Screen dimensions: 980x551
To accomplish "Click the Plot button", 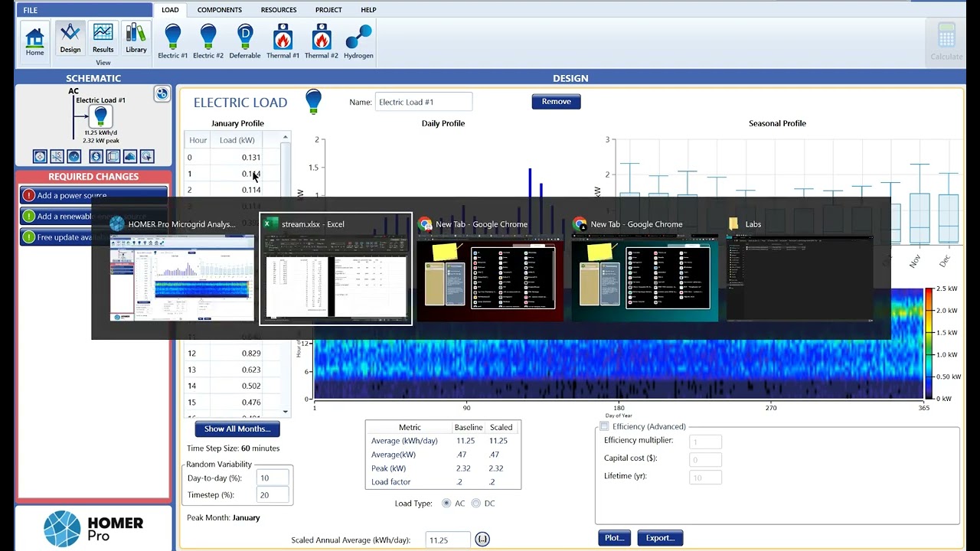I will 614,538.
